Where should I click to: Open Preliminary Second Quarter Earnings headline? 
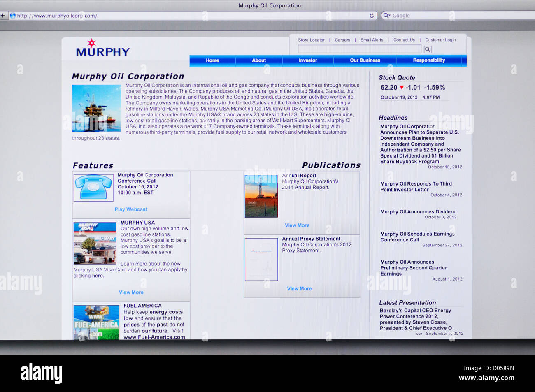[414, 268]
